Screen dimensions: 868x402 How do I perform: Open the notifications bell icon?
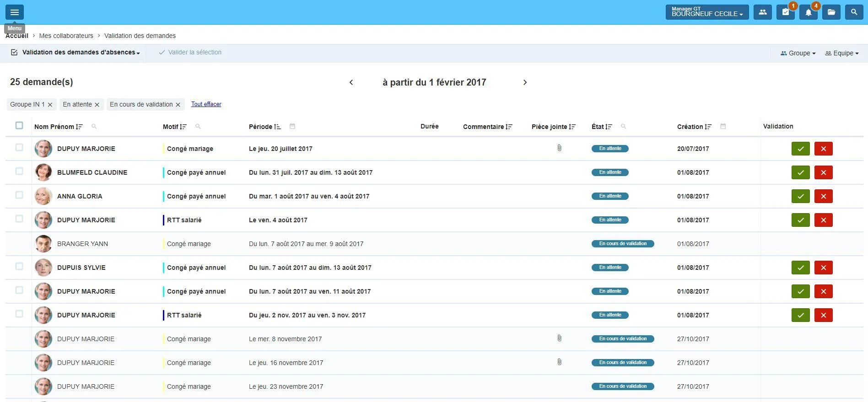tap(809, 12)
